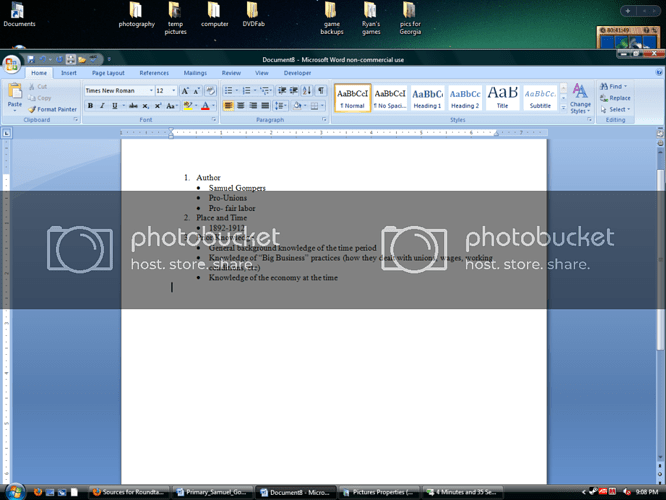Image resolution: width=666 pixels, height=500 pixels.
Task: Click the Replace button
Action: 615,98
